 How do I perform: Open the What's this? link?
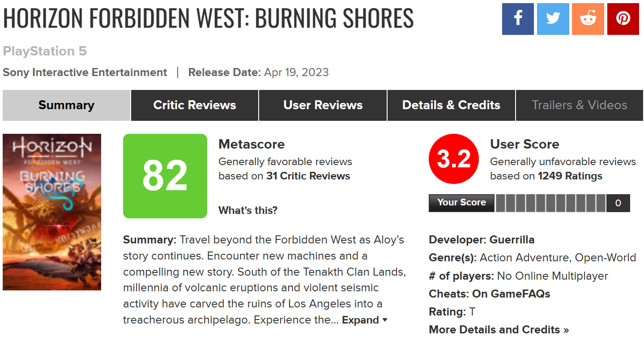[x=248, y=210]
